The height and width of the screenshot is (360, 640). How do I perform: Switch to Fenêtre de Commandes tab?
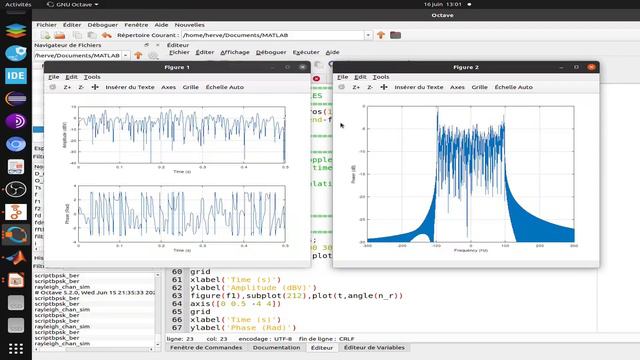pyautogui.click(x=206, y=347)
